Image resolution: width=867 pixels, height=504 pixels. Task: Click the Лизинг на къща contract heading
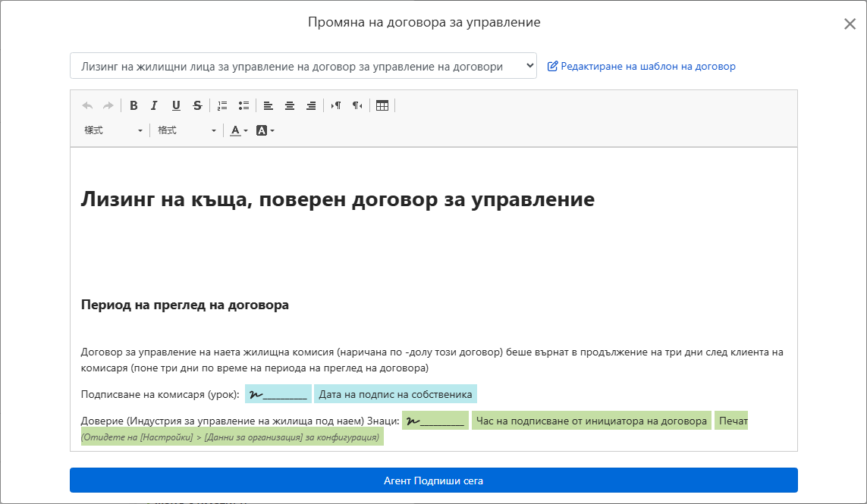(x=338, y=199)
